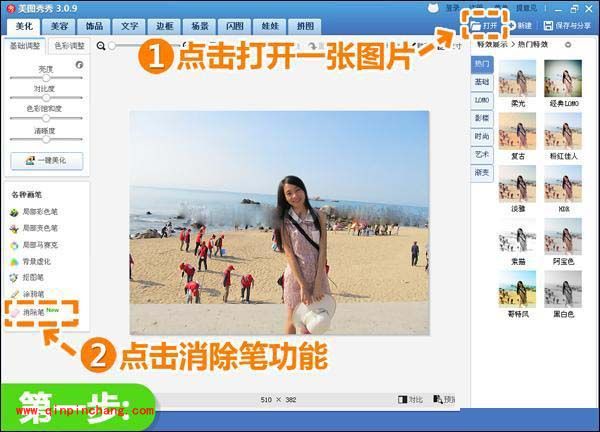Click the 对比度 slider handle
Image resolution: width=600 pixels, height=432 pixels.
[x=46, y=98]
